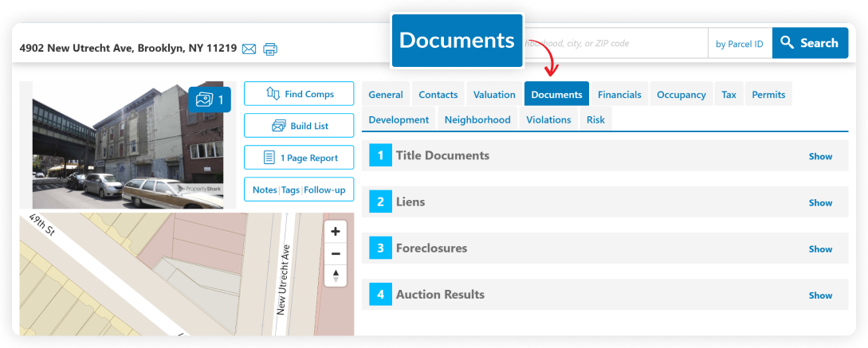Open the photo gallery count badge

pyautogui.click(x=210, y=100)
